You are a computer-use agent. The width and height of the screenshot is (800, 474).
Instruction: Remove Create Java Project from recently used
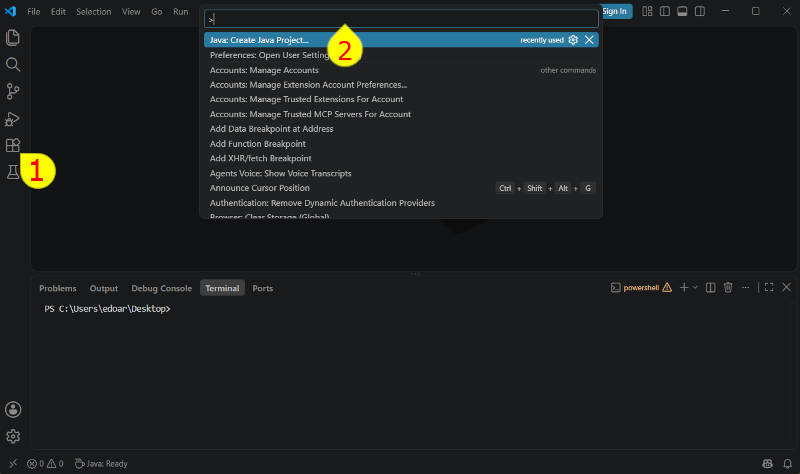point(589,40)
